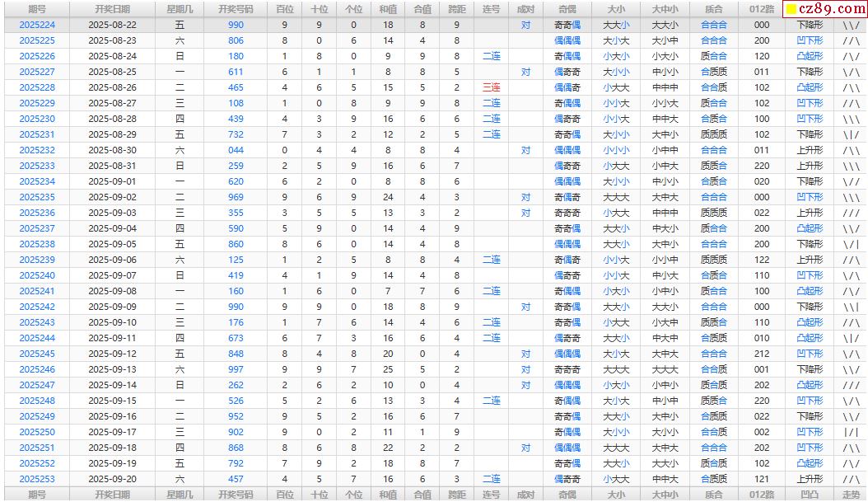Viewport: 868px width, 502px height.
Task: Open the 2025232 period link
Action: pyautogui.click(x=37, y=150)
